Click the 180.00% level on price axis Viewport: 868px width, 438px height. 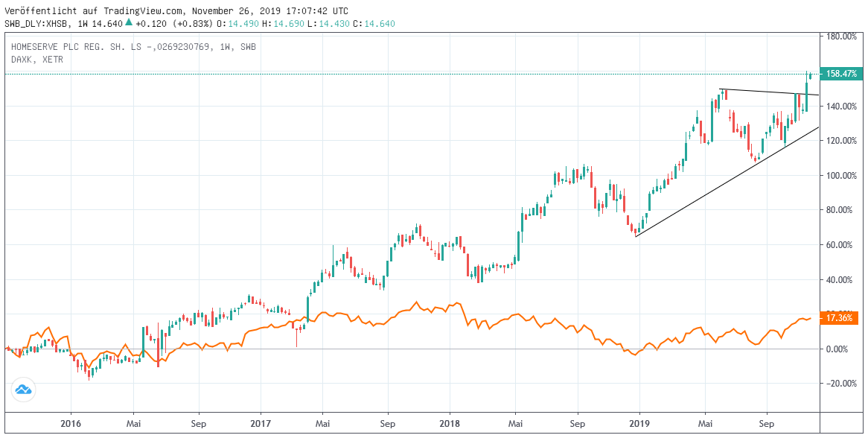(838, 36)
